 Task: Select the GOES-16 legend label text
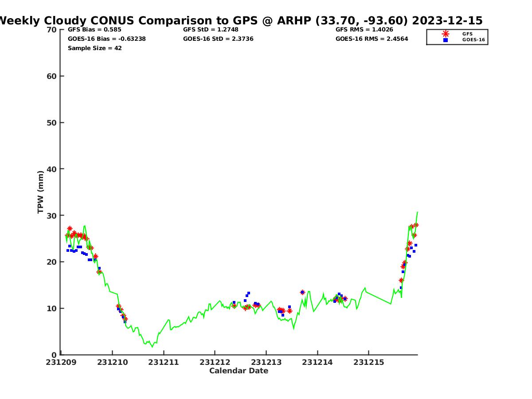coord(473,40)
